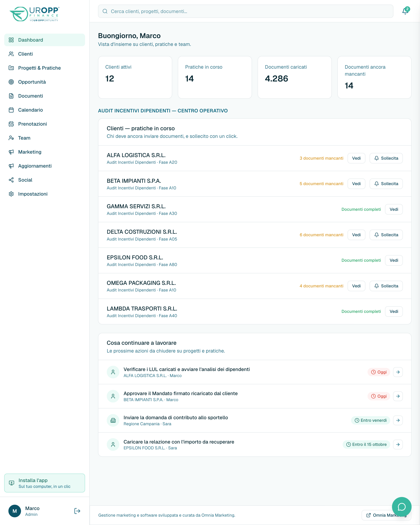Click Vedi for EPSILON FOOD S.R.L.
The width and height of the screenshot is (420, 525).
click(394, 260)
